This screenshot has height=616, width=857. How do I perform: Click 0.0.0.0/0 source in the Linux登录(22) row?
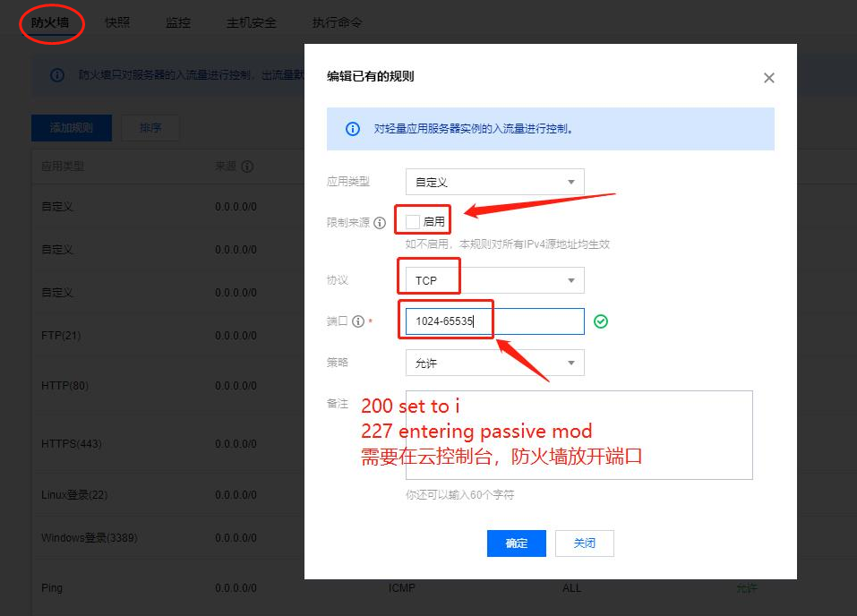tap(236, 494)
